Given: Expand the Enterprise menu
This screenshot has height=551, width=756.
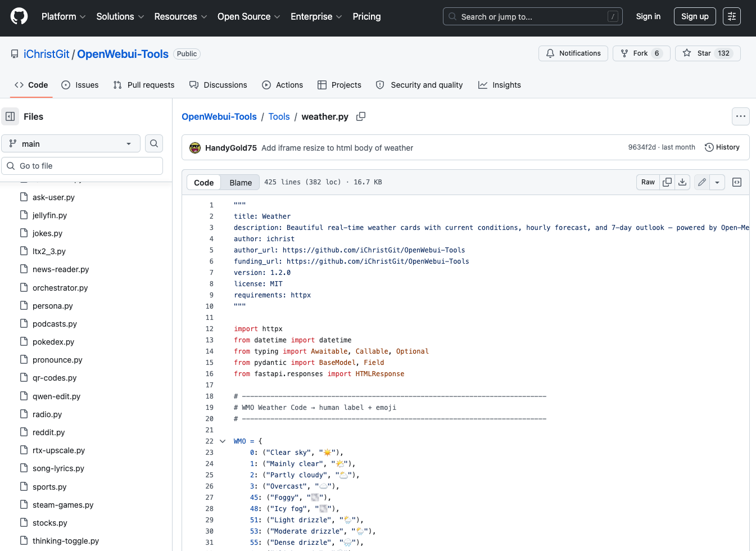Looking at the screenshot, I should pyautogui.click(x=316, y=16).
